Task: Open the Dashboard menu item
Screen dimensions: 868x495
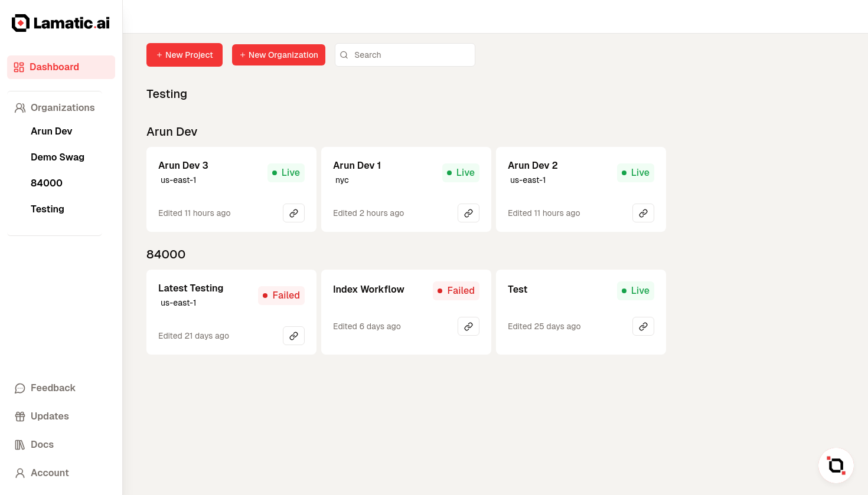Action: pos(61,67)
